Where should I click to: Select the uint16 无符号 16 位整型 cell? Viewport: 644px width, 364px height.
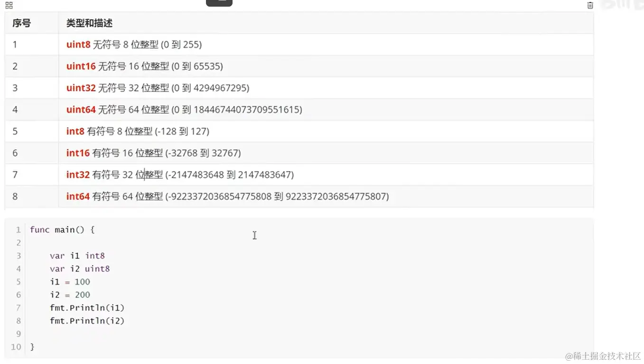(326, 67)
